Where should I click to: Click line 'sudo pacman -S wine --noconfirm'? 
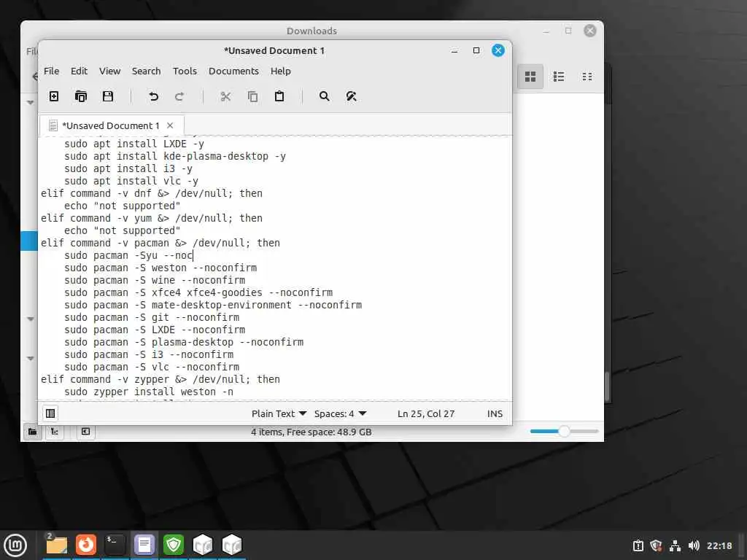[x=155, y=281]
